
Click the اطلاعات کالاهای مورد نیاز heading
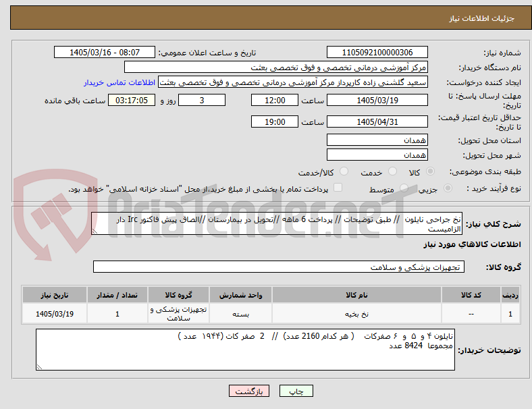pyautogui.click(x=472, y=244)
